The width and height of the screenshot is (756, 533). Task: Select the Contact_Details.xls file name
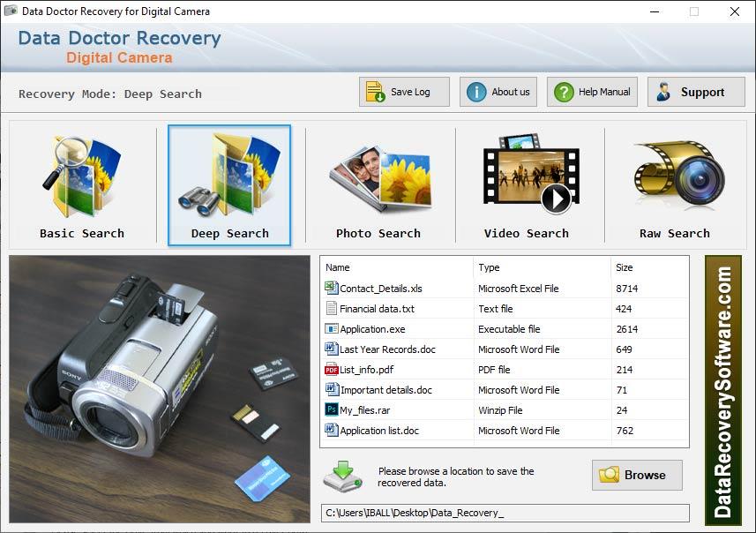point(381,289)
